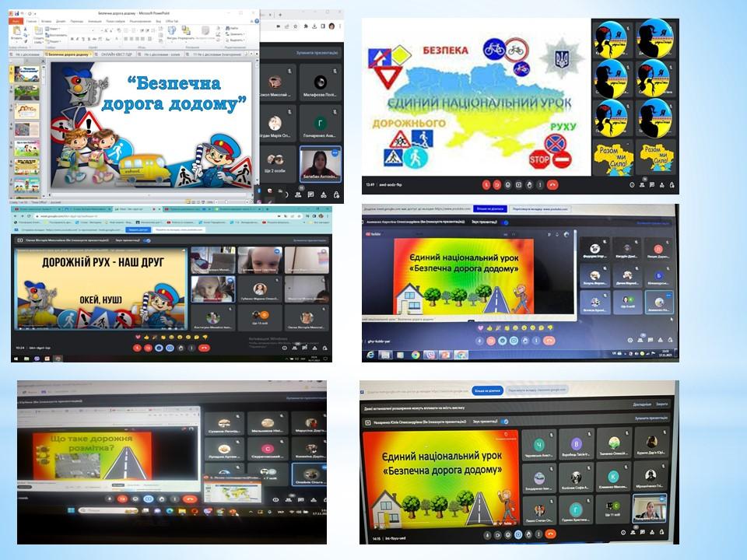Open people list in bottom-right Meet photo
Image resolution: width=747 pixels, height=560 pixels.
tap(632, 532)
